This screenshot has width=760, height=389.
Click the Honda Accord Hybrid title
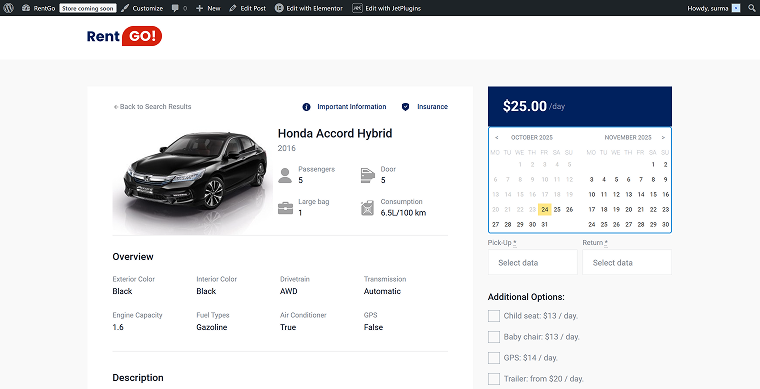pos(335,134)
